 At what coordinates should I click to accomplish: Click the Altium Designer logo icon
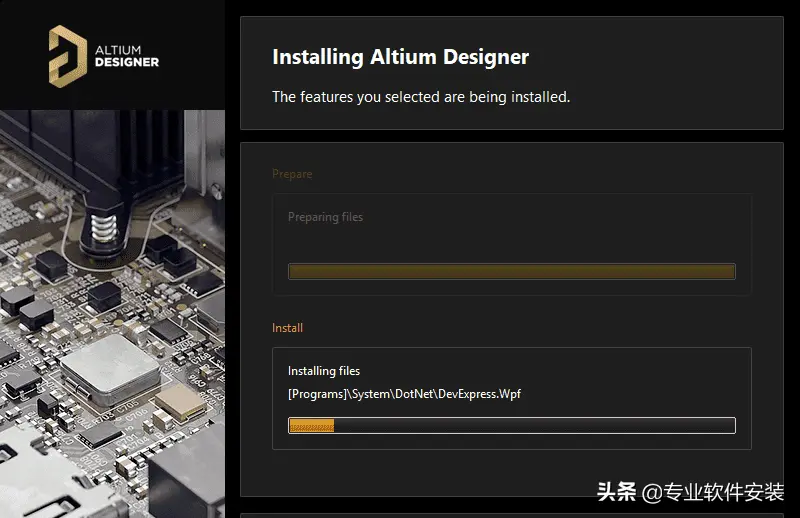(67, 56)
